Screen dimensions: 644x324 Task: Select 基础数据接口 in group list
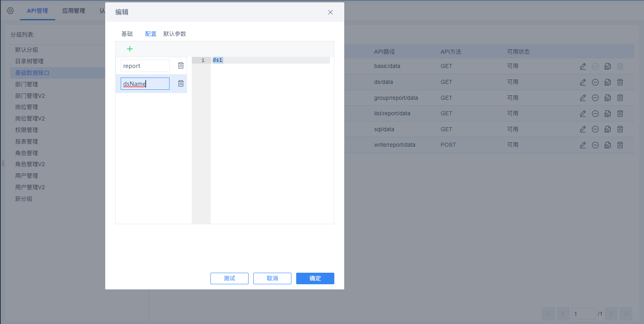click(x=32, y=73)
